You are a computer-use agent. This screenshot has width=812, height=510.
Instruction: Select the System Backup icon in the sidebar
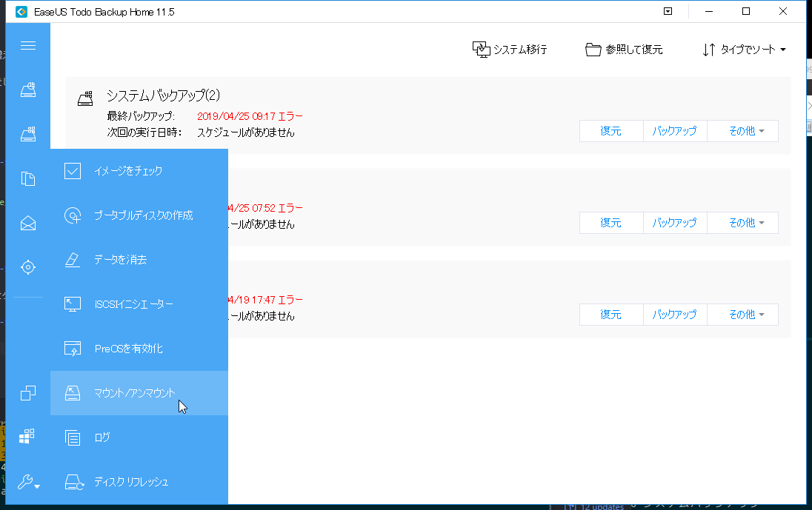(x=28, y=90)
